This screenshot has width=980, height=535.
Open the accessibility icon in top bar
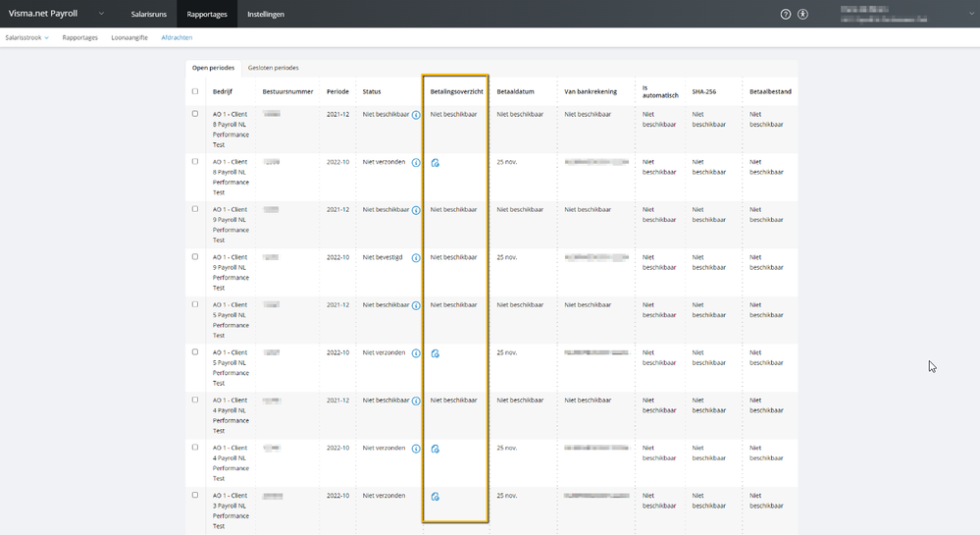(x=803, y=14)
